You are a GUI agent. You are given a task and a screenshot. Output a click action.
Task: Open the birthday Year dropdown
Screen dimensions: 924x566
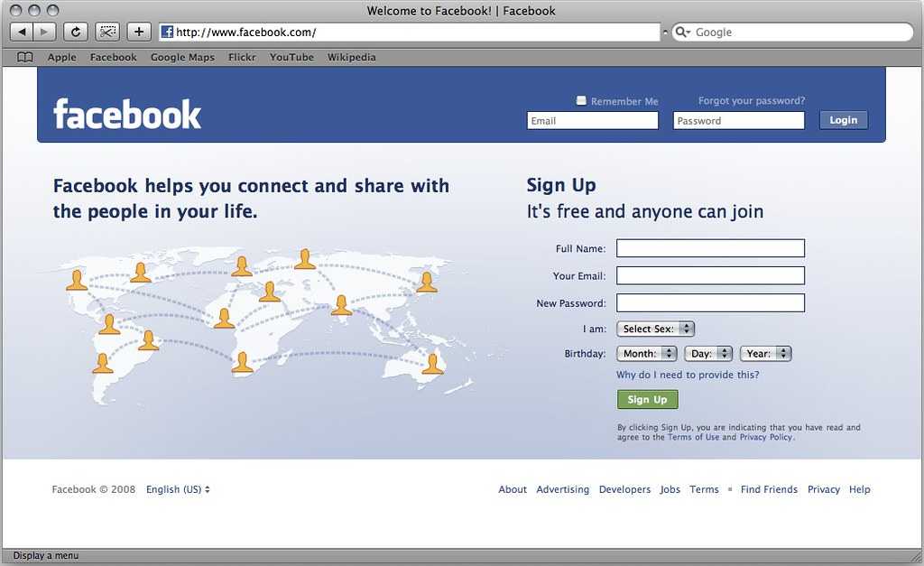(x=765, y=354)
